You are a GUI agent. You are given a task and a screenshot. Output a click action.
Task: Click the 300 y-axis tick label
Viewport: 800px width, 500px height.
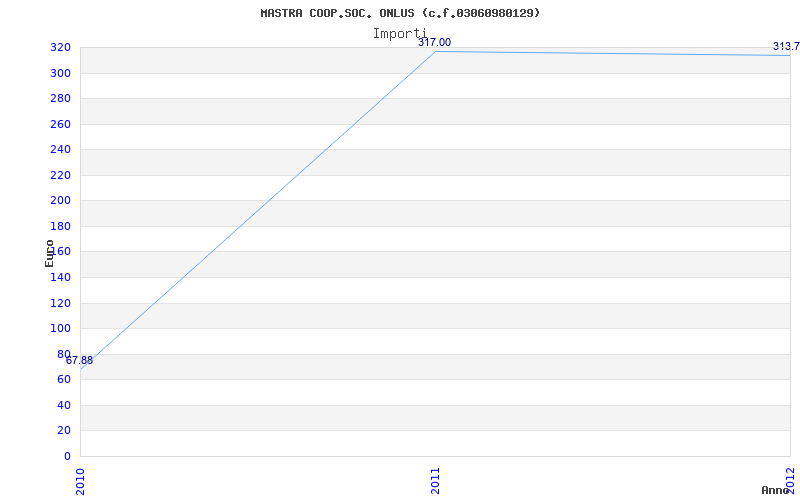tap(60, 73)
